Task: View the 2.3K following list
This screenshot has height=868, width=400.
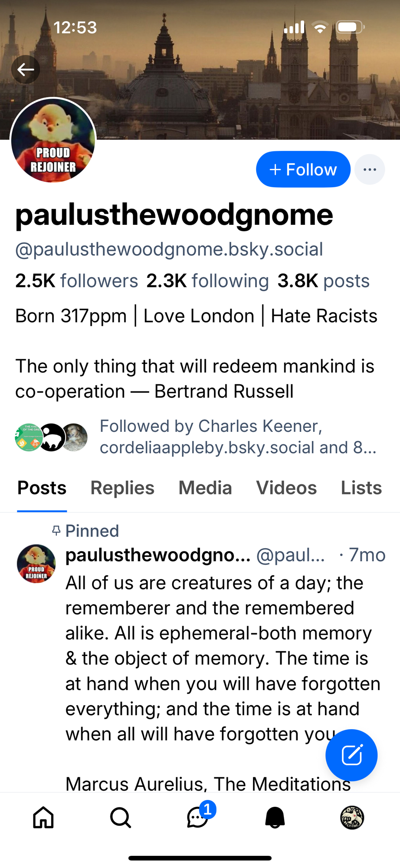Action: click(207, 281)
